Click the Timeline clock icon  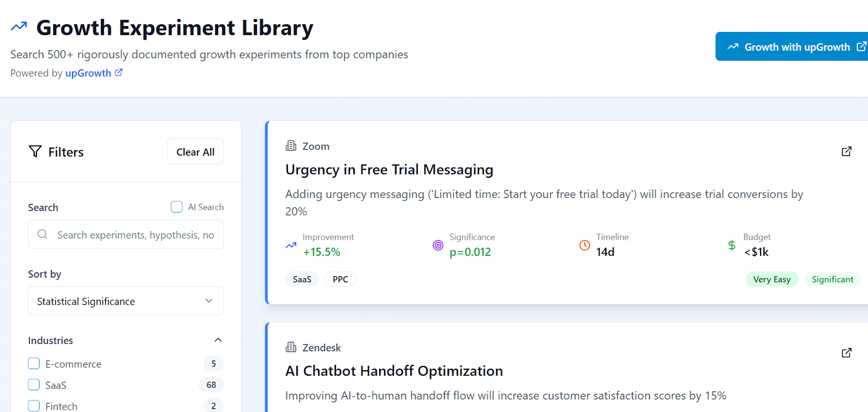click(584, 246)
